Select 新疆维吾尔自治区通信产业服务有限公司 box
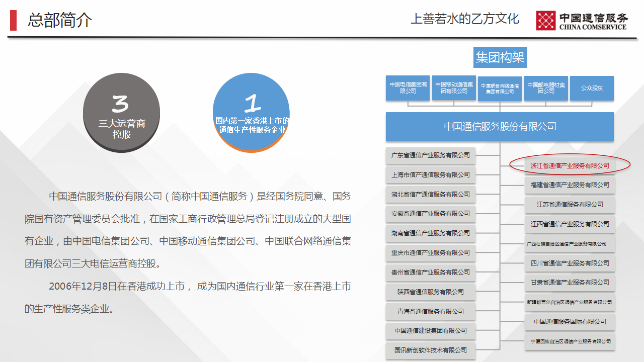644x362 pixels. pos(570,302)
